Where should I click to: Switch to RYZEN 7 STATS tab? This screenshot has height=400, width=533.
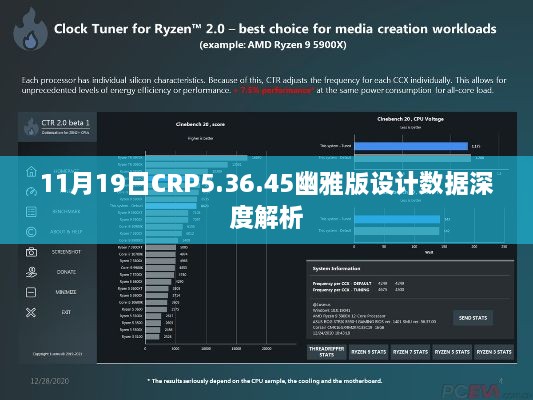click(410, 352)
